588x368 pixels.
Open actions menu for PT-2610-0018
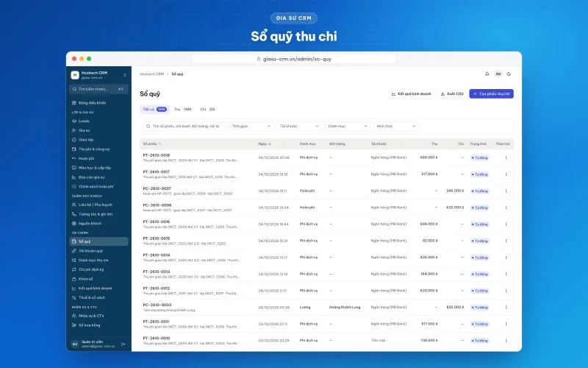(506, 158)
